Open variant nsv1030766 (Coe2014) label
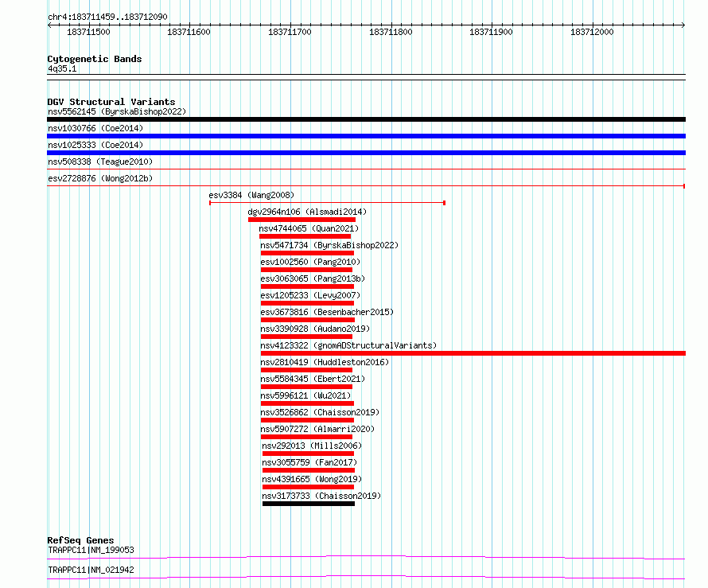 (95, 128)
